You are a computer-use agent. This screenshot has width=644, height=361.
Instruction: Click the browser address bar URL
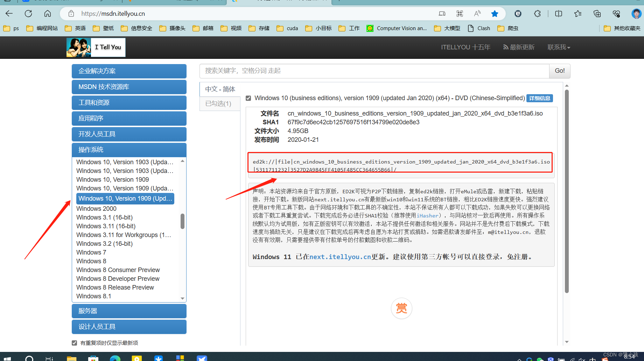[113, 14]
